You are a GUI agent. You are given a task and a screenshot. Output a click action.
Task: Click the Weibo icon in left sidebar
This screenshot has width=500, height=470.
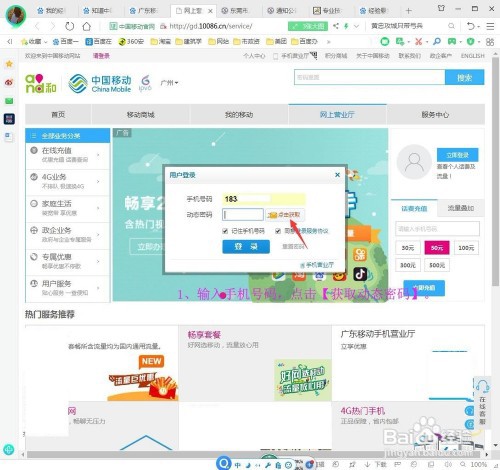(x=9, y=82)
